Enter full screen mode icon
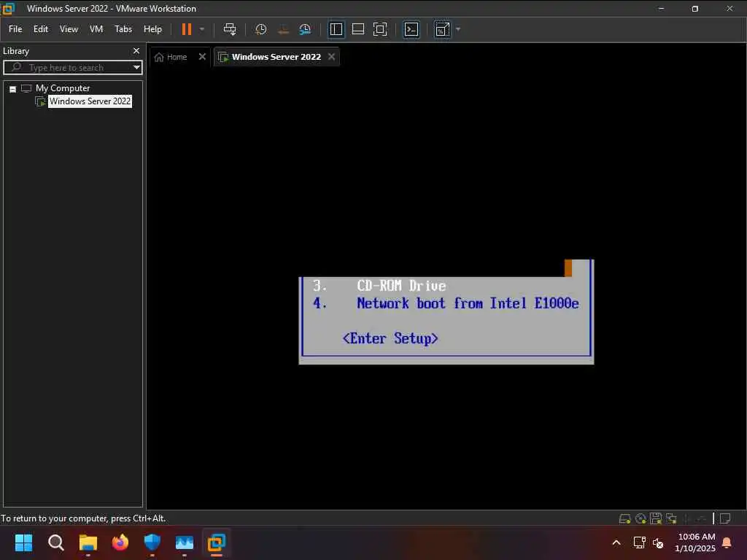Screen dimensions: 747x560 379,29
